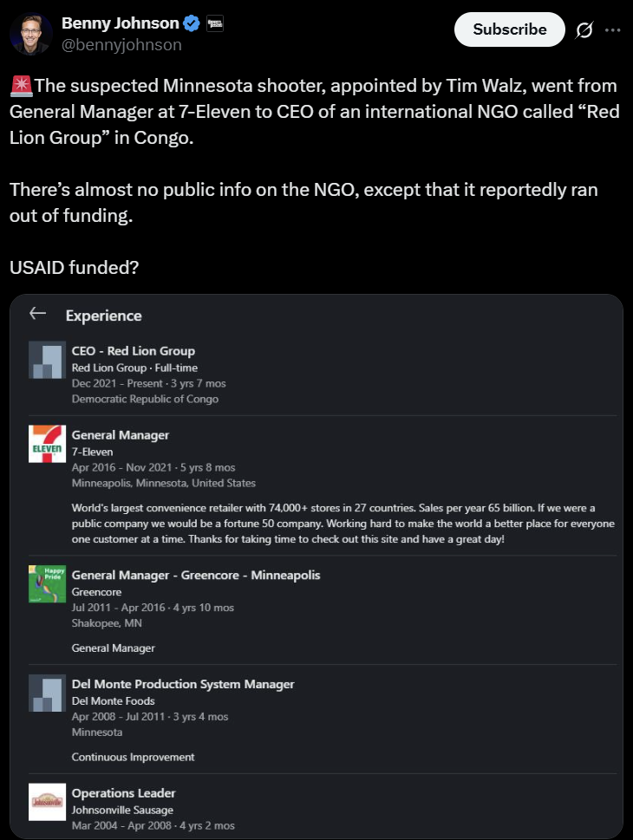Click the Johnsonville Sausage logo

click(x=47, y=802)
